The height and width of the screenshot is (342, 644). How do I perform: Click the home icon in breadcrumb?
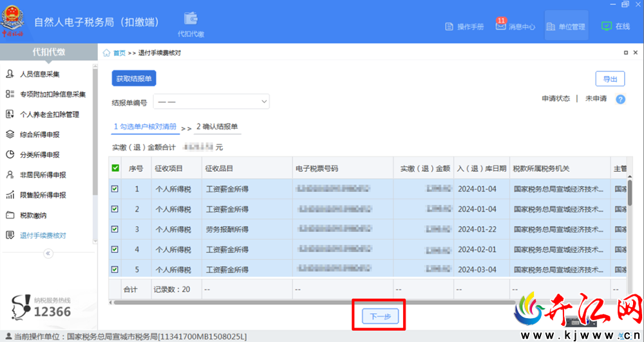pos(106,53)
